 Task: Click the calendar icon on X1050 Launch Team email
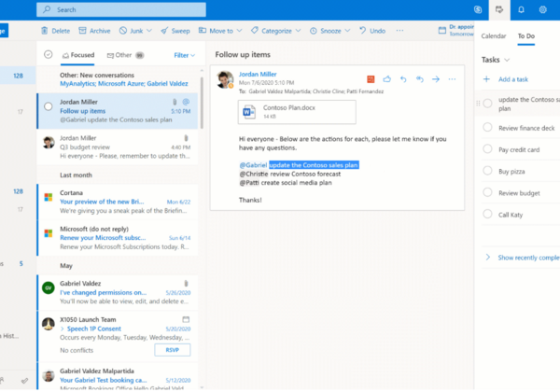[x=186, y=319]
